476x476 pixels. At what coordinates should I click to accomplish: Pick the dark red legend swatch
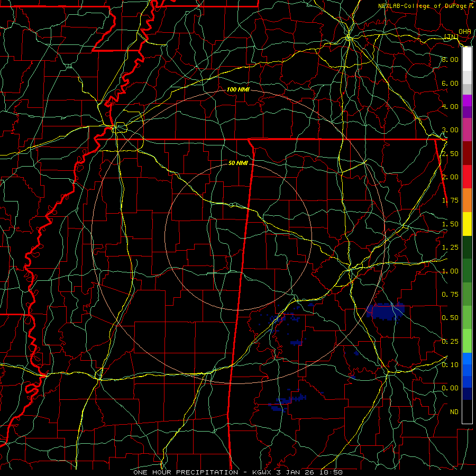pyautogui.click(x=467, y=153)
